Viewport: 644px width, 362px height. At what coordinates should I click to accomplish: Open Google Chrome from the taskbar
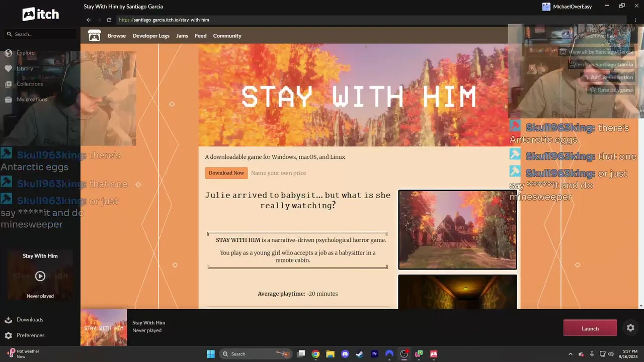pos(315,354)
